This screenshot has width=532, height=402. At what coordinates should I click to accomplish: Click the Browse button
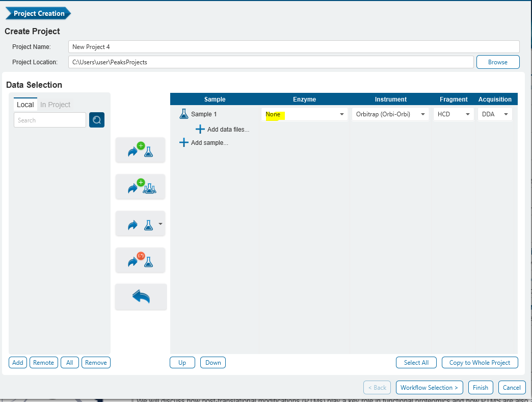(498, 62)
